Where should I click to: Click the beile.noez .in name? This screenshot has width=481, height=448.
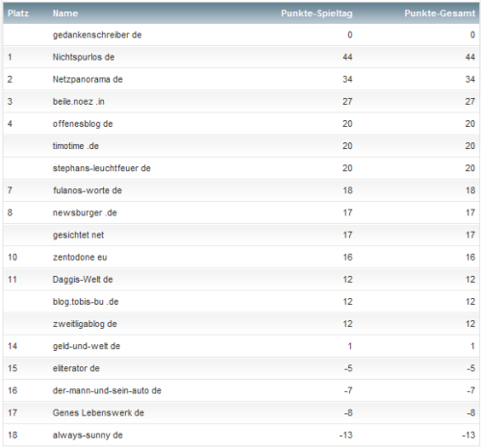point(79,102)
